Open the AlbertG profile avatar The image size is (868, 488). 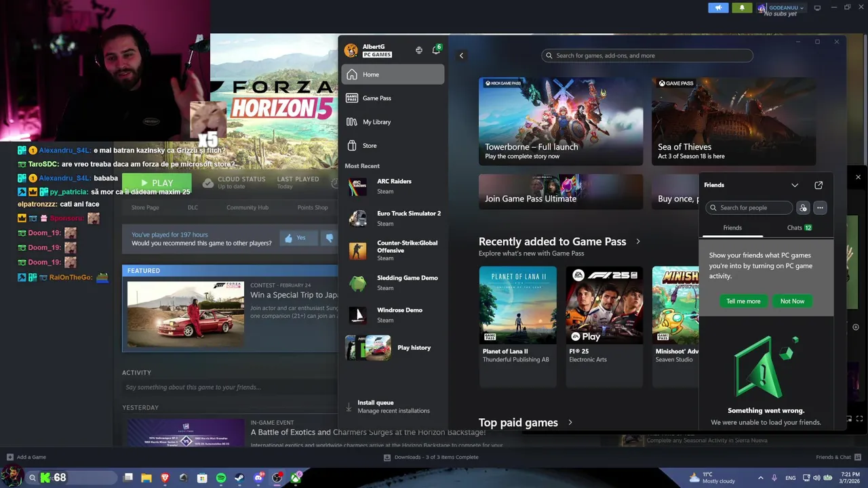pyautogui.click(x=351, y=50)
